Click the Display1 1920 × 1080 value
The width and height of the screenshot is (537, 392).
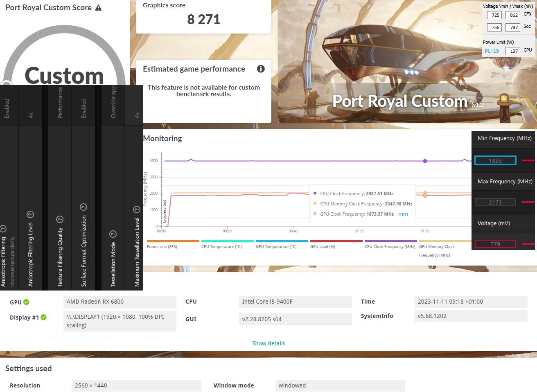pos(120,321)
